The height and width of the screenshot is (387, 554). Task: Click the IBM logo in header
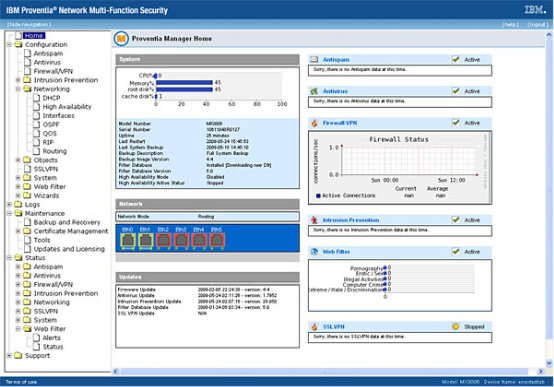[535, 10]
